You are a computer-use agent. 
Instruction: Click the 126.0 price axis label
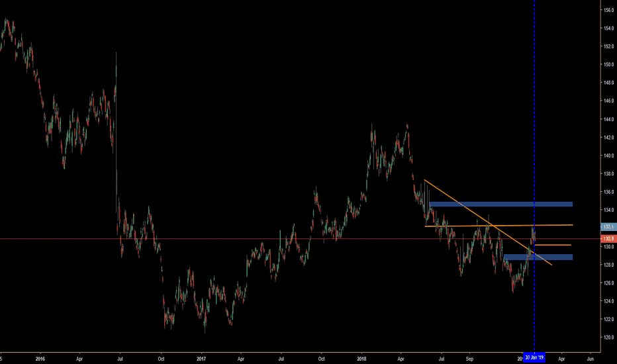609,283
